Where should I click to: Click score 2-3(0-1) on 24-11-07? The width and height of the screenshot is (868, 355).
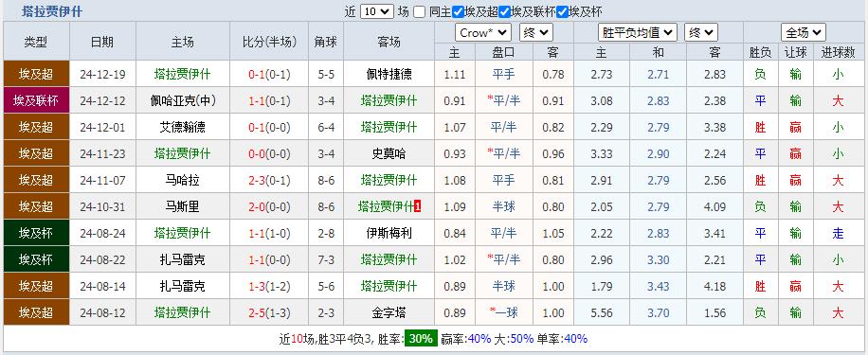(269, 180)
